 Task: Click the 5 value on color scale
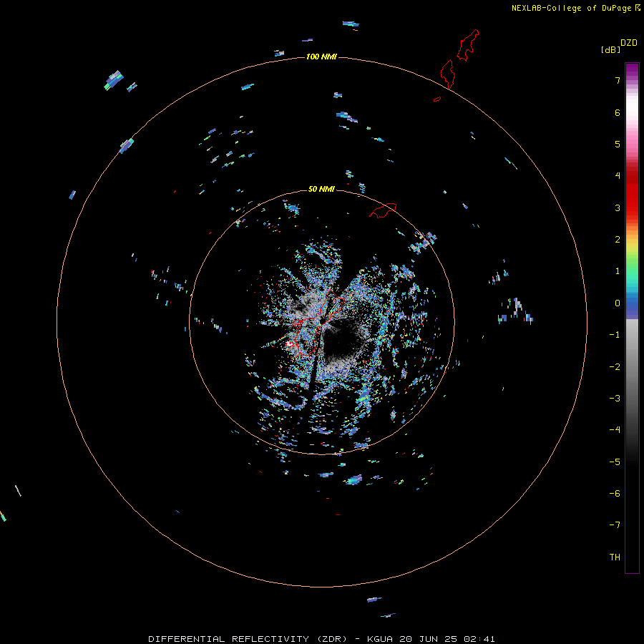(x=618, y=144)
